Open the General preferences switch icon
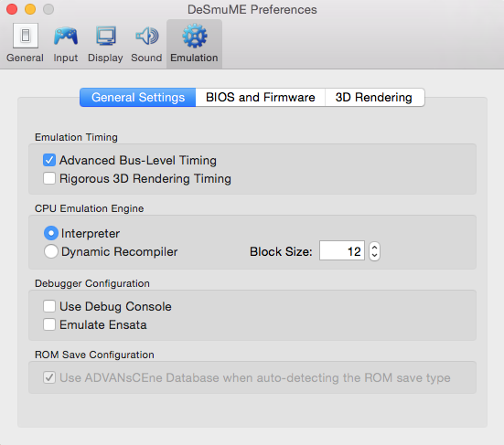 pos(26,36)
